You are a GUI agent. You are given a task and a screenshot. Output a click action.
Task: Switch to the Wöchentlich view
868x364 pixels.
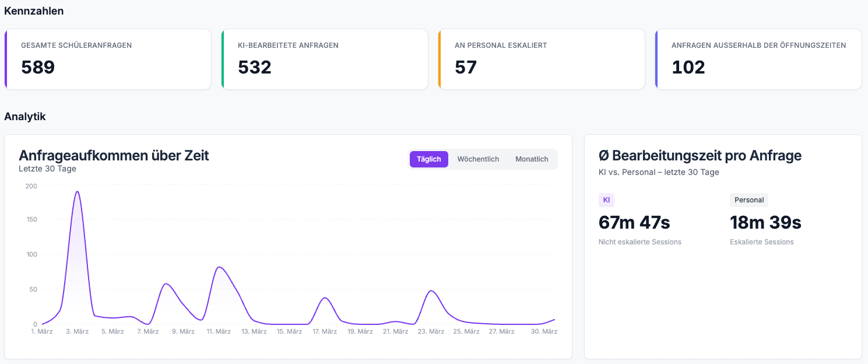pyautogui.click(x=478, y=159)
